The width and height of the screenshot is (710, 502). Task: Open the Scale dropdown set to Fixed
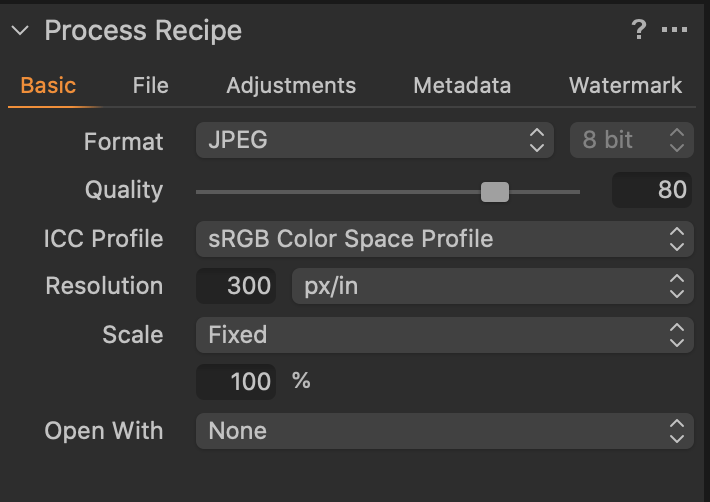coord(444,335)
